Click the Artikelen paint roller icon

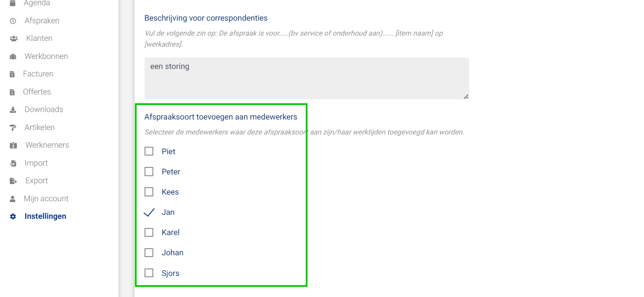tap(13, 128)
